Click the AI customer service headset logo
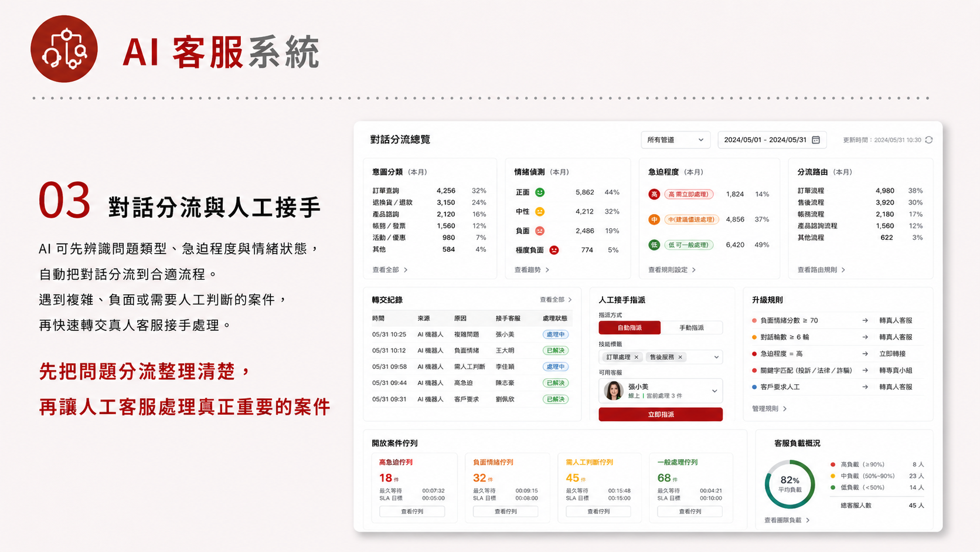The height and width of the screenshot is (552, 980). pos(64,49)
